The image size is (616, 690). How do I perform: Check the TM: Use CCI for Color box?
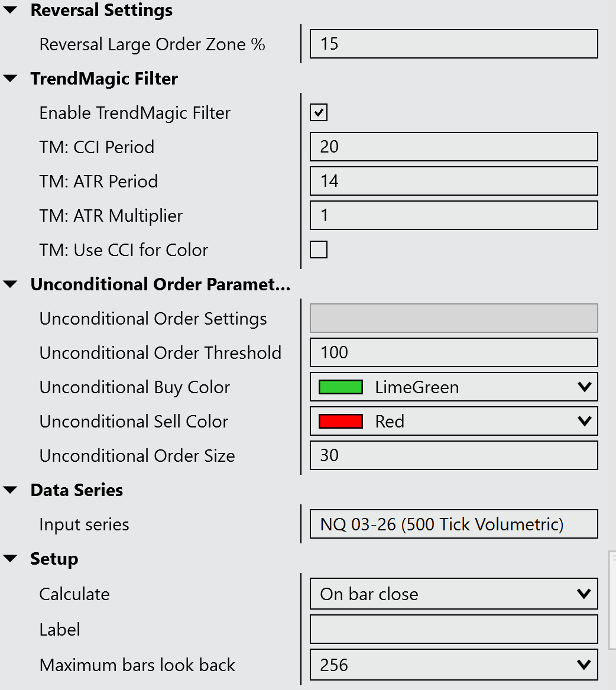[319, 250]
